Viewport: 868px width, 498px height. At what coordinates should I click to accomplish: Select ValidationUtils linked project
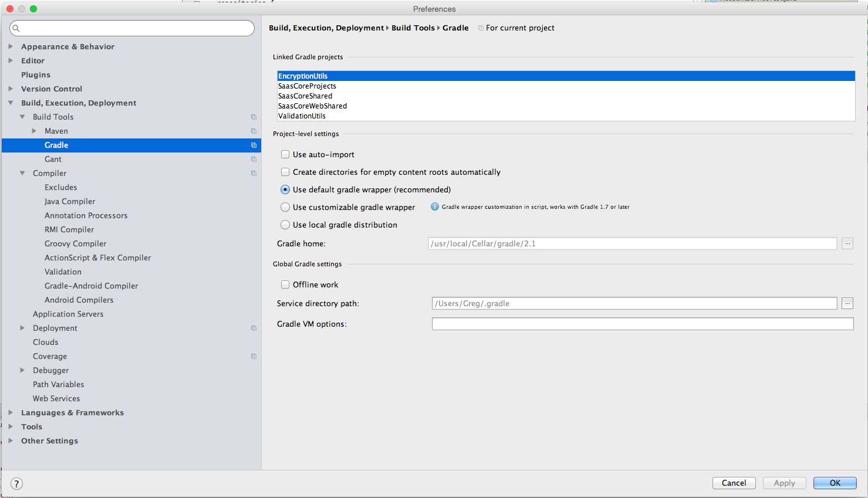point(566,116)
